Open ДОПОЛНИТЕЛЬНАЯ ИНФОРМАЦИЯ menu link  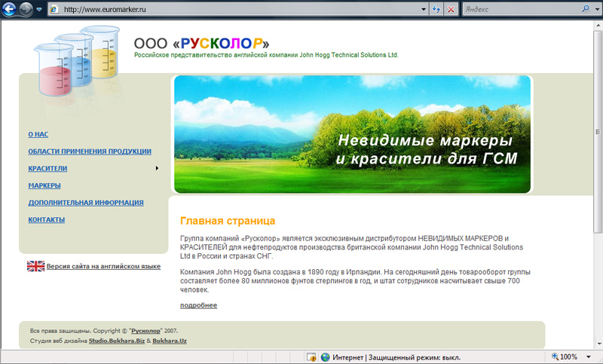86,202
